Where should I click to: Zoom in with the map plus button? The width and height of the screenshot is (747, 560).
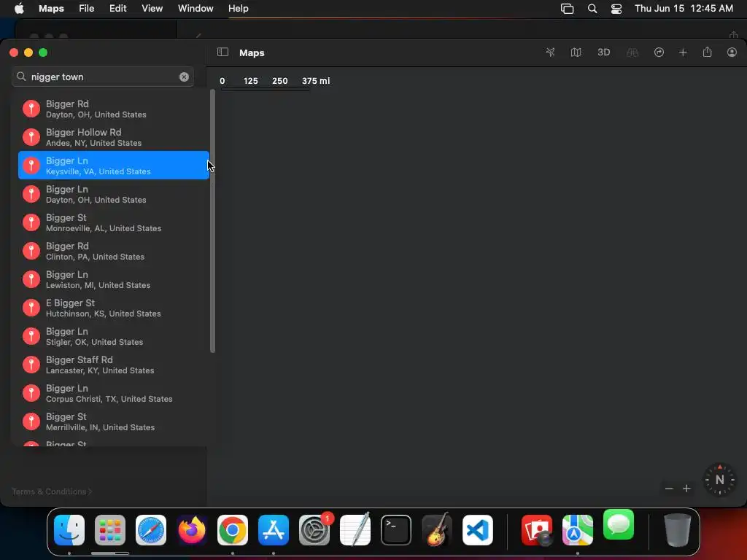(x=686, y=489)
